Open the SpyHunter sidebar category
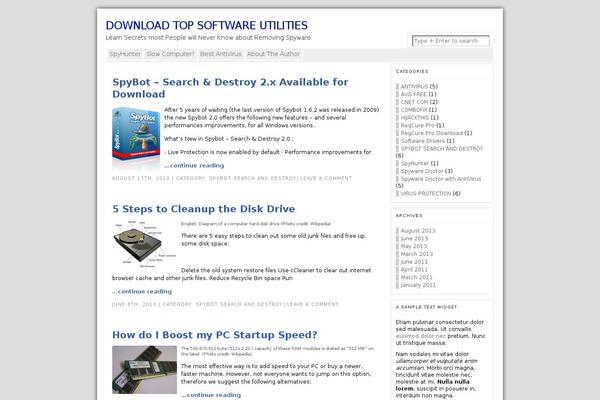The image size is (600, 400). (x=415, y=163)
